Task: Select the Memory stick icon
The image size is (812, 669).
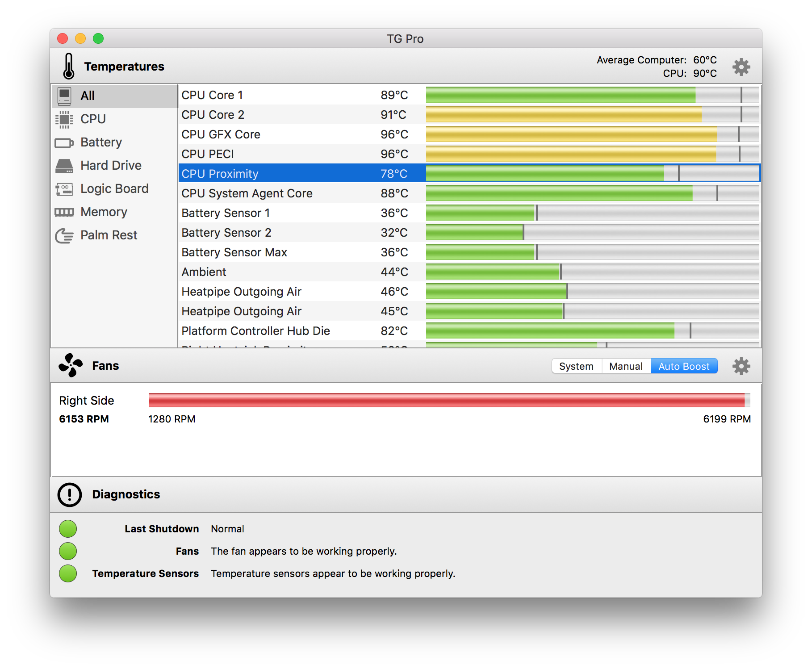Action: tap(64, 212)
